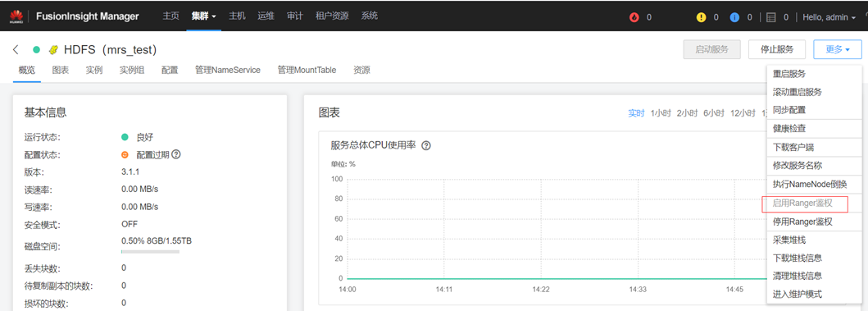The width and height of the screenshot is (868, 311).
Task: Switch to the 实例组 tab
Action: [x=132, y=71]
